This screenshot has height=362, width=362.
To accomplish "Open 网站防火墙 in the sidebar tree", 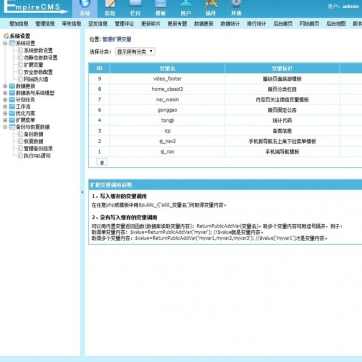I will click(36, 79).
